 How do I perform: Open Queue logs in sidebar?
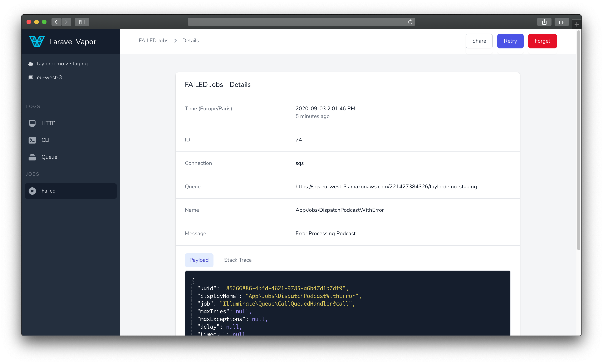point(71,157)
